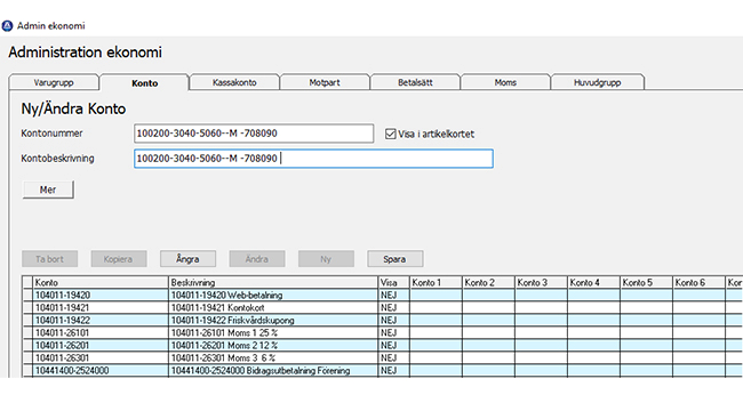Click the Ta bort button
Viewport: 743px width, 395px height.
50,259
